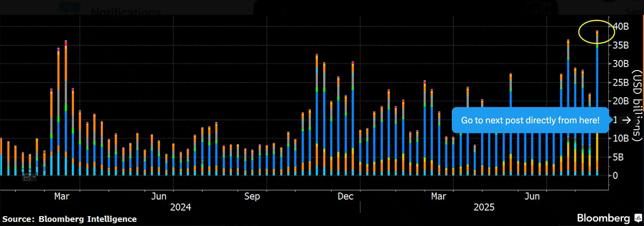Screen dimensions: 644x226
Task: Click the 2025 year label
Action: coord(484,207)
